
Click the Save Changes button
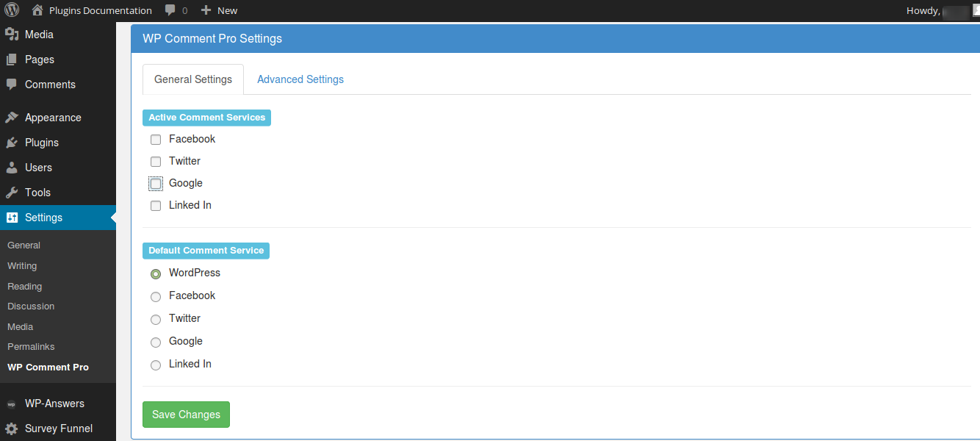186,414
